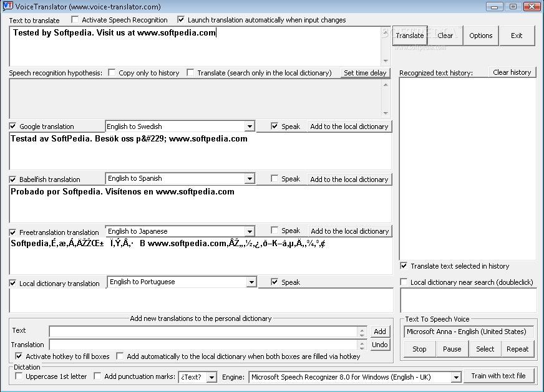
Task: Open the ¿Text? punctuation marks dropdown
Action: pyautogui.click(x=211, y=377)
